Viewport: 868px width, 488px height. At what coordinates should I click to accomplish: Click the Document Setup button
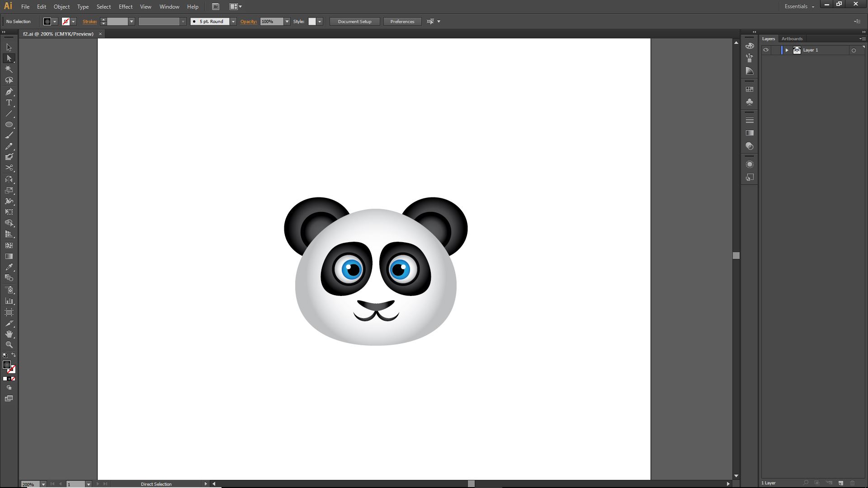click(354, 21)
